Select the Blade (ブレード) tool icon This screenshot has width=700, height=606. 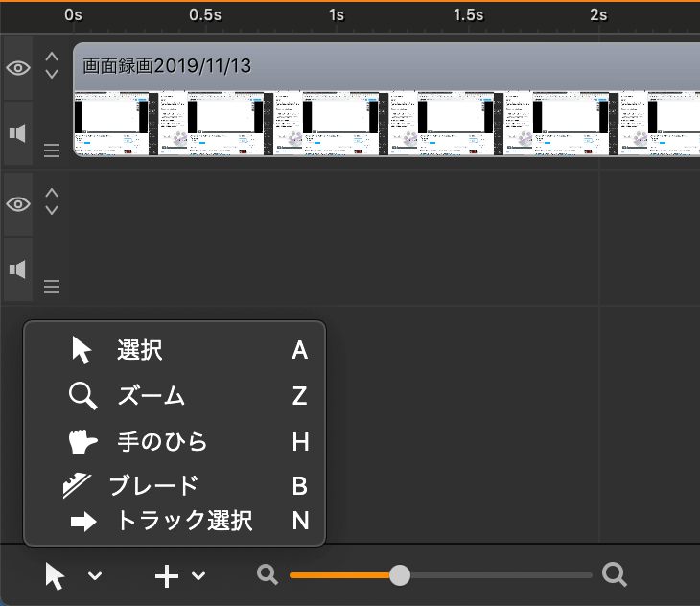77,485
